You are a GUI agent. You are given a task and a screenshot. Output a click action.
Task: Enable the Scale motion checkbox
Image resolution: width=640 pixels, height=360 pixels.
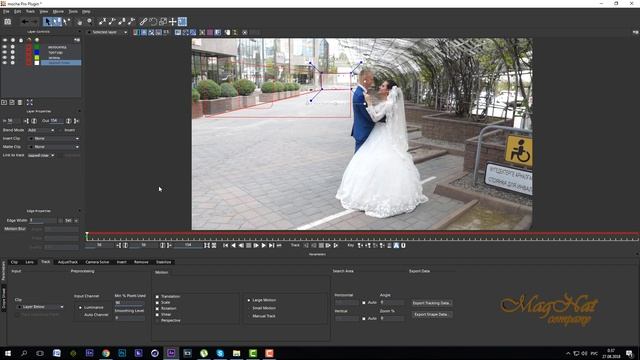coord(157,302)
